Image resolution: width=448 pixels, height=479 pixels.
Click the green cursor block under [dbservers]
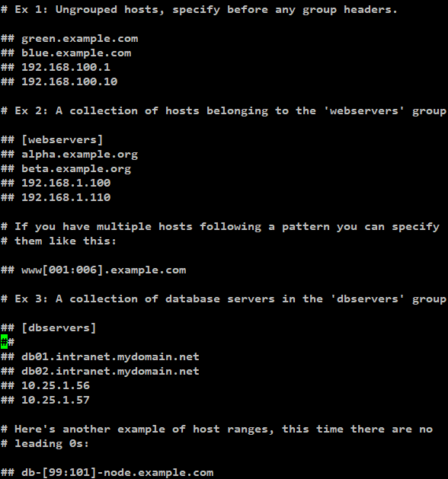point(4,341)
